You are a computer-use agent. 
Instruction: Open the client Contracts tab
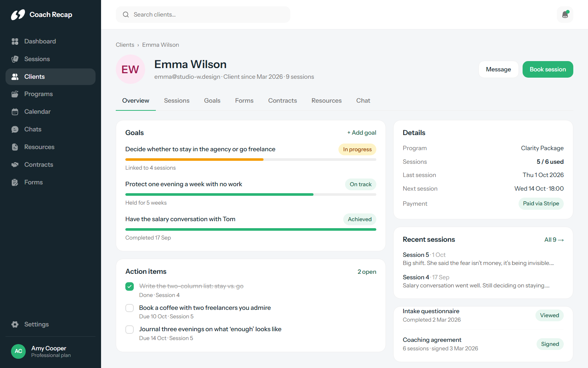[283, 101]
